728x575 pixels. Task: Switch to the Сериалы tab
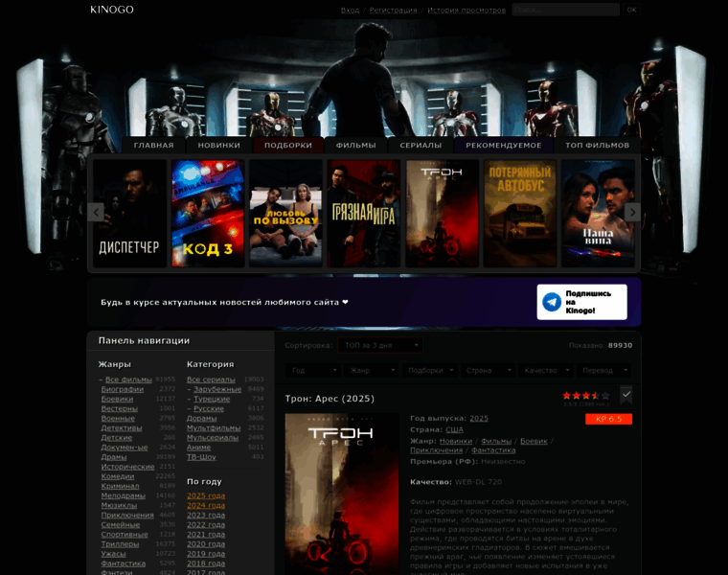pos(421,145)
